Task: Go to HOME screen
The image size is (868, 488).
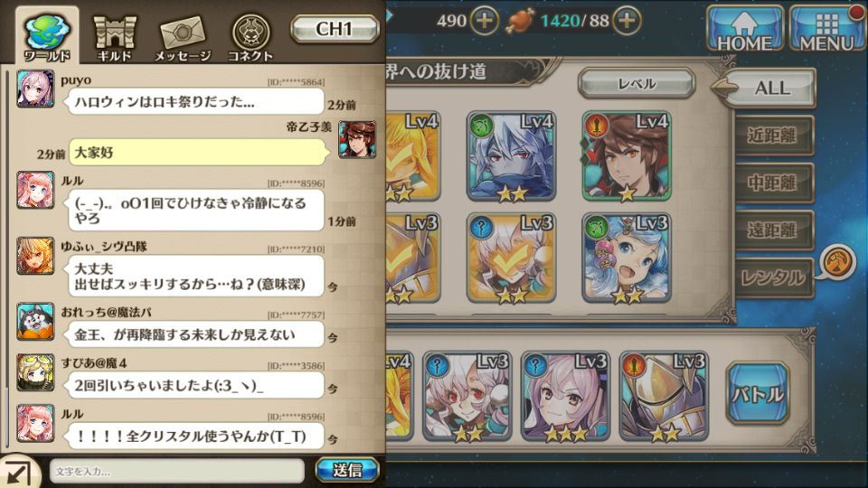Action: [x=744, y=29]
